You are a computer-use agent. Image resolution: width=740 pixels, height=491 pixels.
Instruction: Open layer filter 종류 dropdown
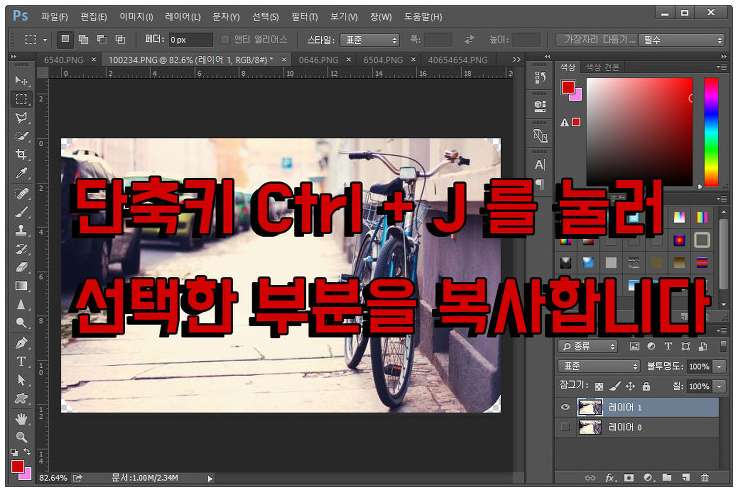tap(588, 347)
